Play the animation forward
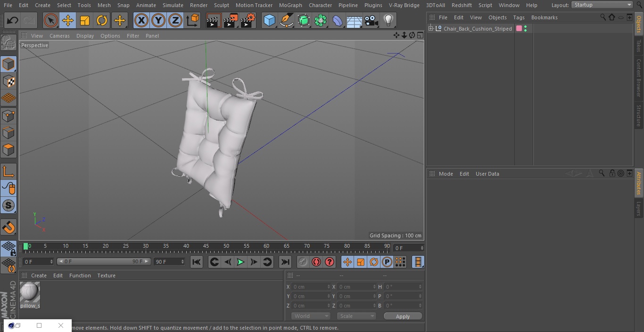The width and height of the screenshot is (644, 332). 240,262
